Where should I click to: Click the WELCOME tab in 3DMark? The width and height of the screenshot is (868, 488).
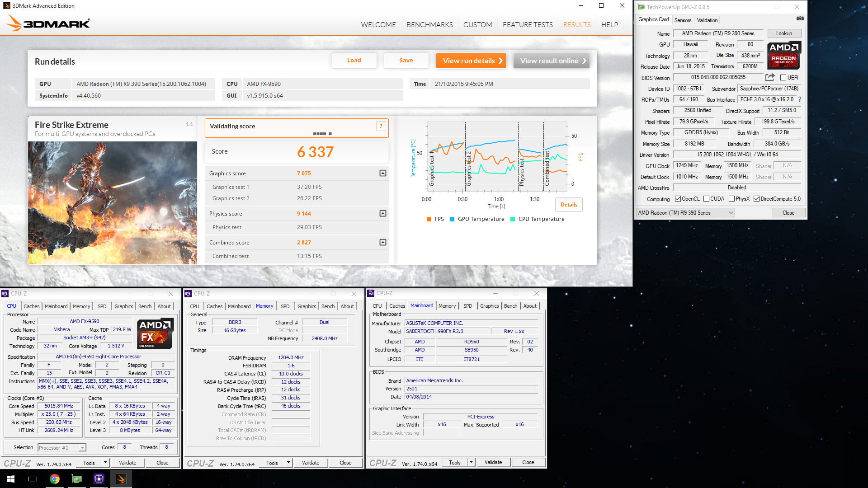click(x=378, y=24)
